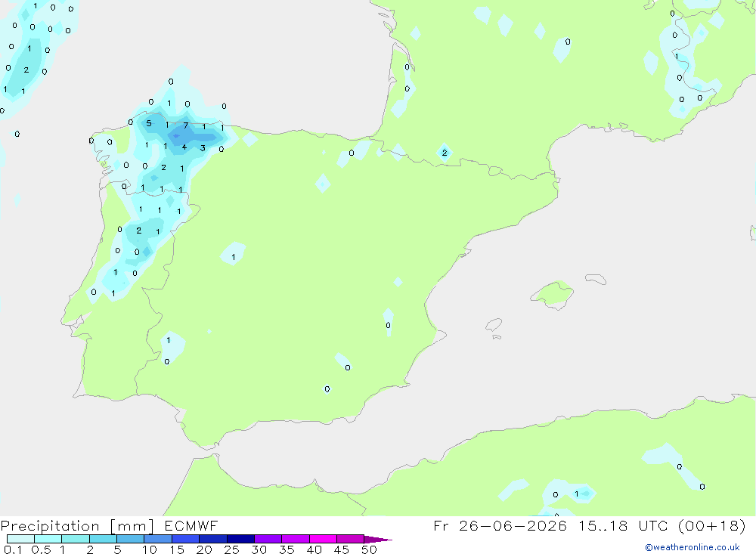Click the "35" legend scale label
The height and width of the screenshot is (554, 756).
coord(287,549)
